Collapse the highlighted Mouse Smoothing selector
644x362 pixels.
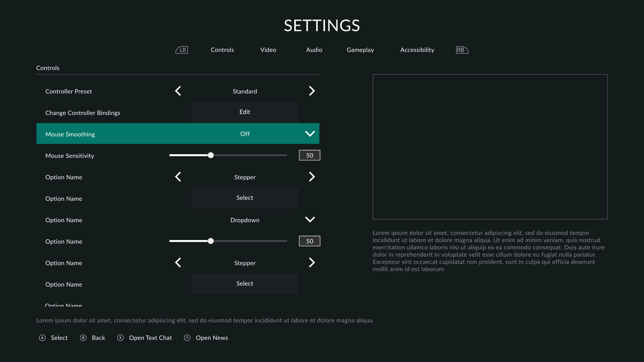pos(310,133)
